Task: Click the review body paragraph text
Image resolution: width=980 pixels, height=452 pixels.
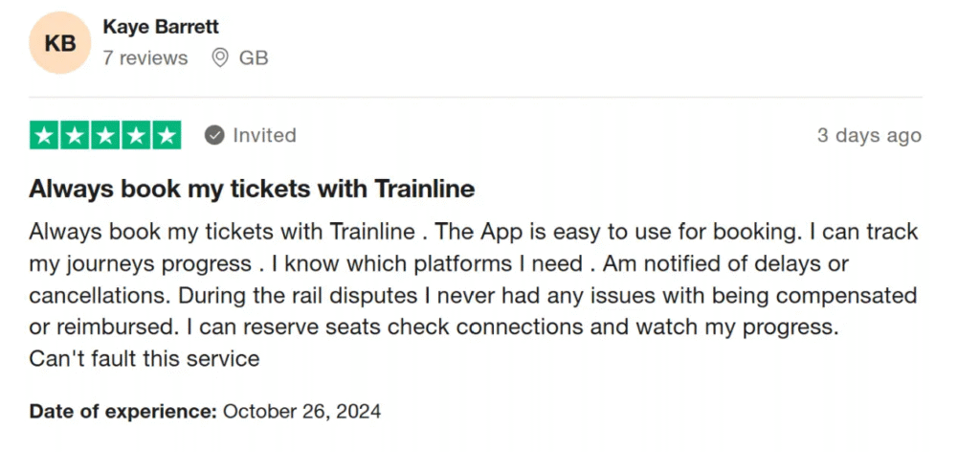Action: point(473,295)
